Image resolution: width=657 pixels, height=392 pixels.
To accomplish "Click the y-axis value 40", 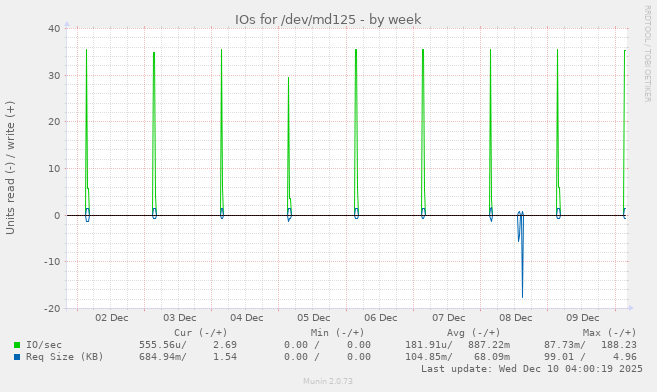I will 54,29.
